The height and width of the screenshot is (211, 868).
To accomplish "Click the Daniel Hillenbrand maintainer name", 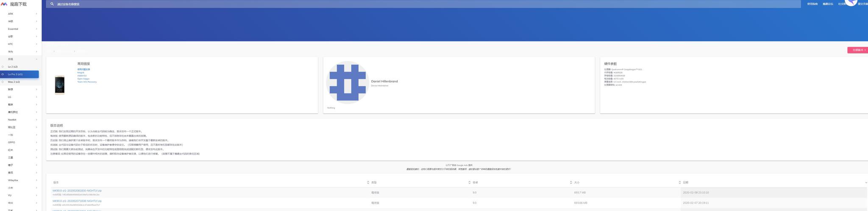I will (384, 81).
